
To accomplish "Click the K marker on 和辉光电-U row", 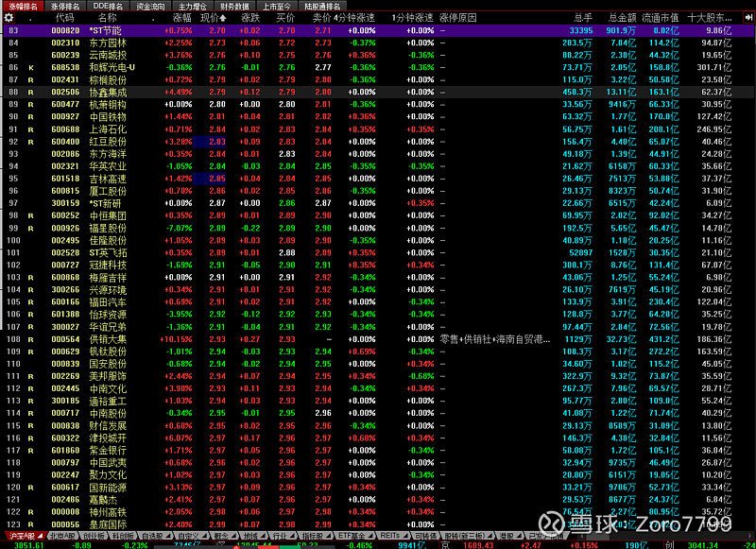I will point(31,68).
